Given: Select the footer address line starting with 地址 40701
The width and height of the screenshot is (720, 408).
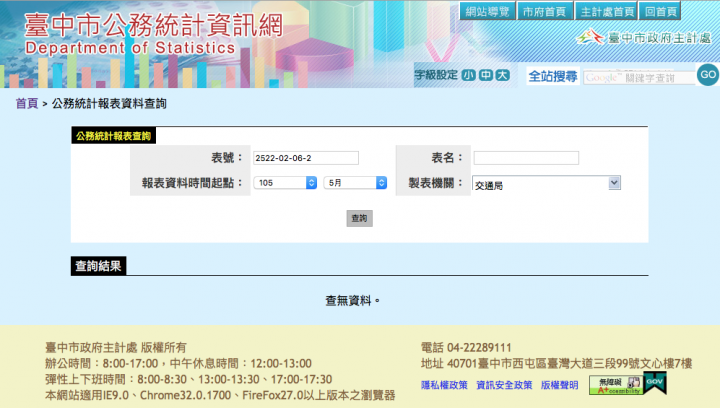Looking at the screenshot, I should [557, 363].
